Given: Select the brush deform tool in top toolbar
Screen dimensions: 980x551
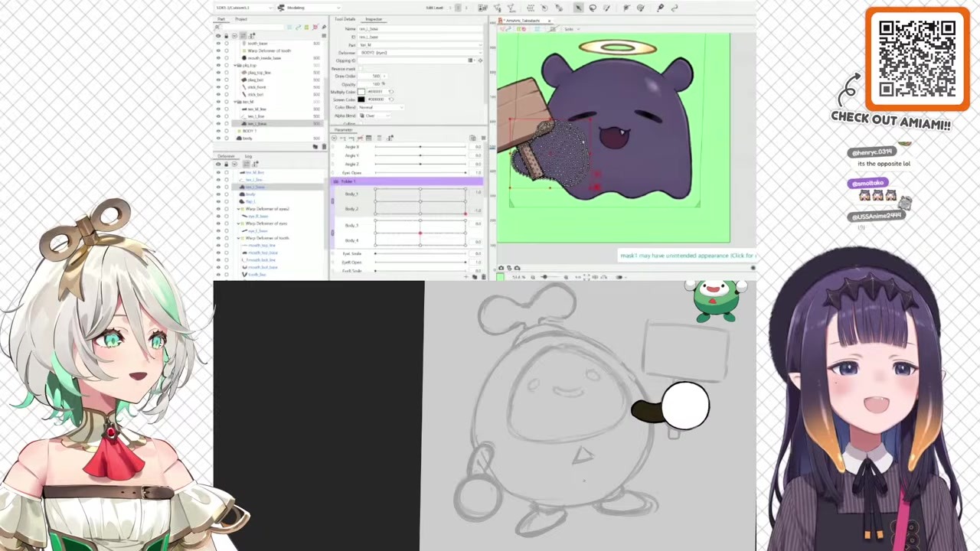Looking at the screenshot, I should pyautogui.click(x=607, y=8).
